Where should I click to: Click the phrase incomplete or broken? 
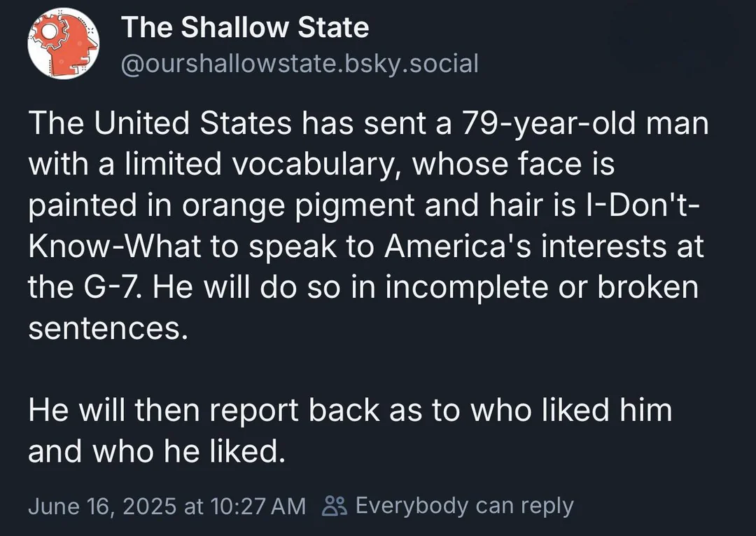click(x=541, y=287)
